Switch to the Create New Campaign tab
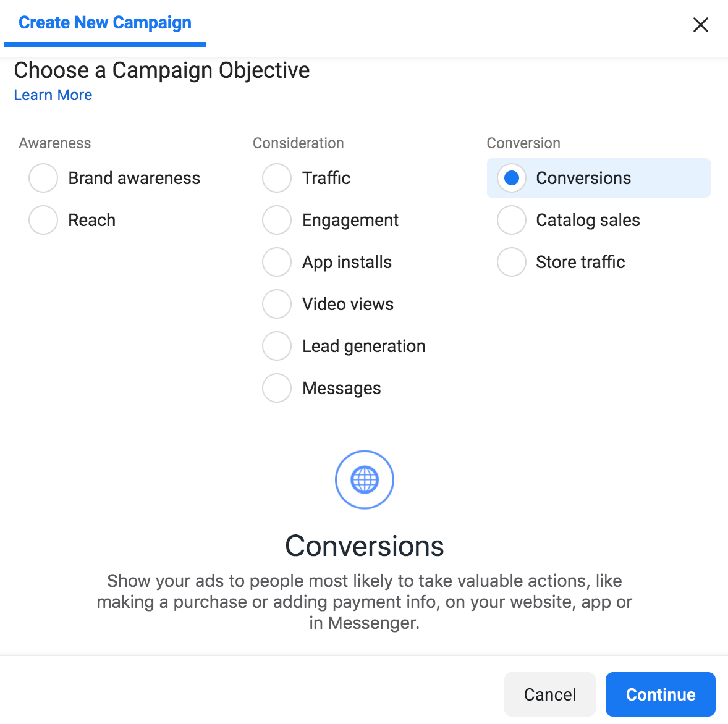Viewport: 728px width, 724px height. pos(104,22)
